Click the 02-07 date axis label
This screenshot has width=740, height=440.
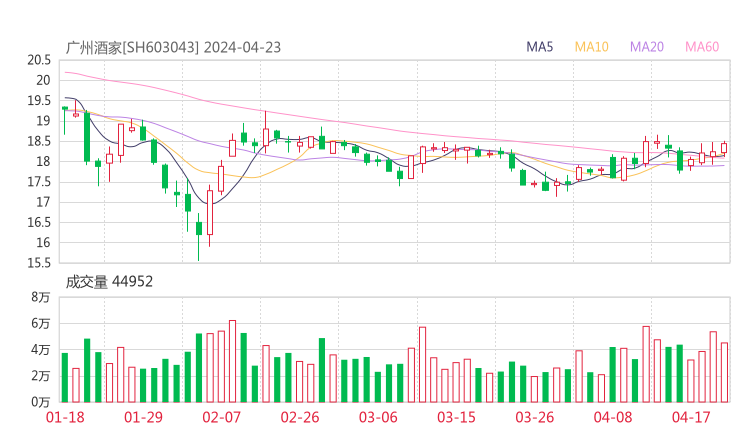[221, 417]
